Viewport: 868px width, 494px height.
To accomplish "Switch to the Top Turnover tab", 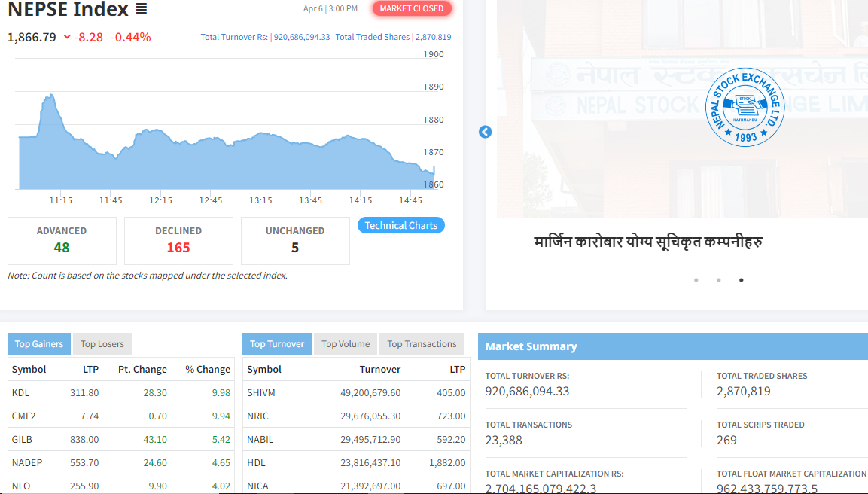I will click(277, 344).
